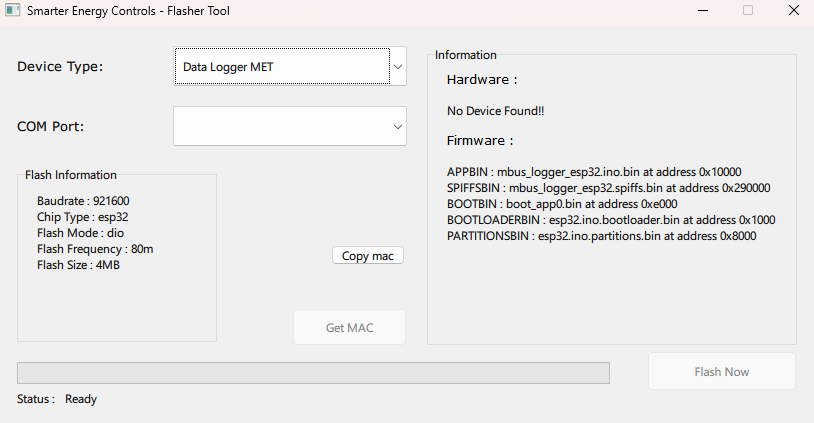Expand the COM Port combo box
The image size is (814, 423).
[290, 126]
